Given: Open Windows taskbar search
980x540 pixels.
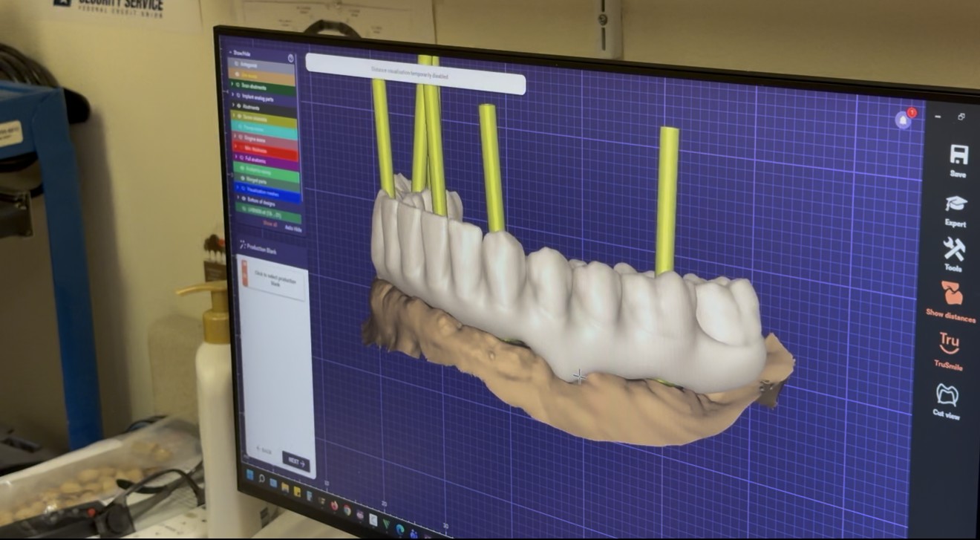Looking at the screenshot, I should pyautogui.click(x=262, y=479).
